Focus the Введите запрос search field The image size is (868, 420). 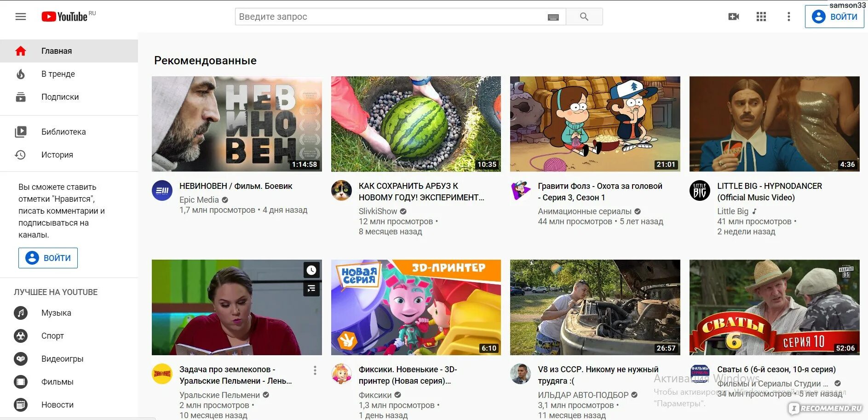coord(391,17)
